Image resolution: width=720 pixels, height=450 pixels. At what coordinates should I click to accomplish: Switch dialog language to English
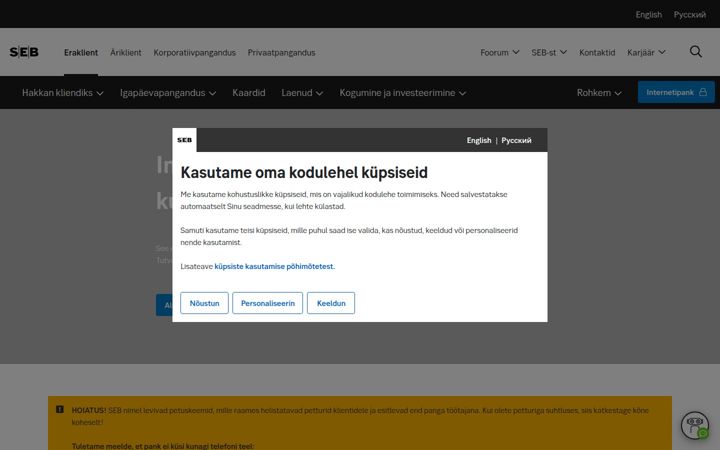[x=479, y=141]
